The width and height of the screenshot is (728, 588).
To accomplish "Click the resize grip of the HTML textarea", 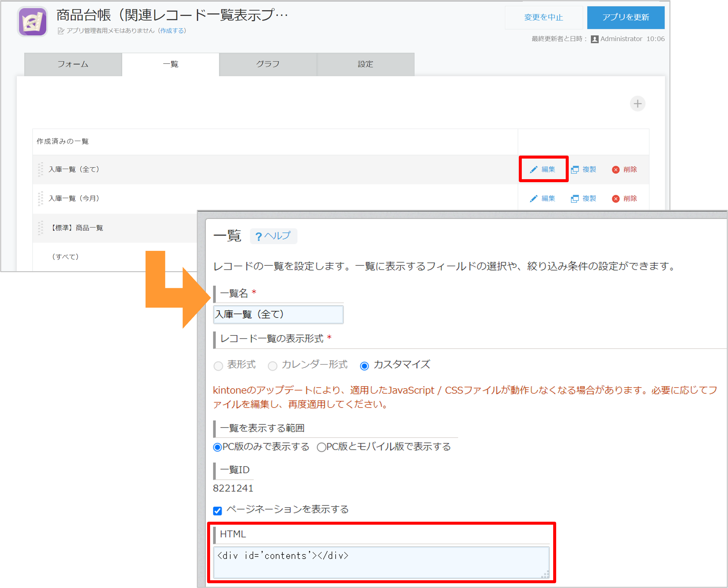I will tap(545, 575).
